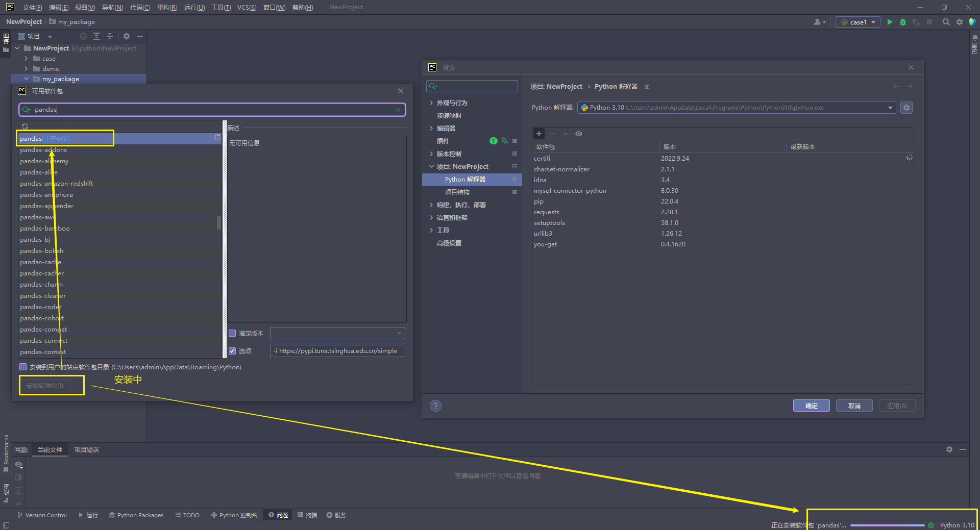The height and width of the screenshot is (530, 980).
Task: Switch to the Current File tab
Action: click(50, 449)
